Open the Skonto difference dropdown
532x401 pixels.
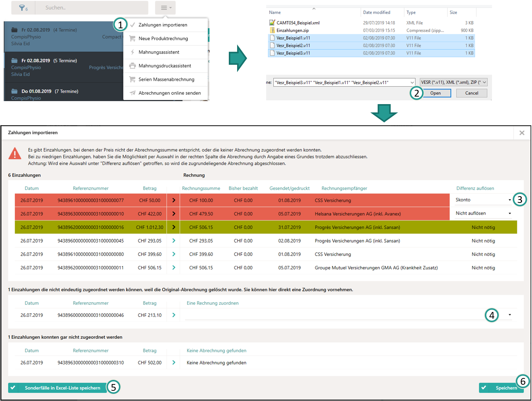coord(483,200)
